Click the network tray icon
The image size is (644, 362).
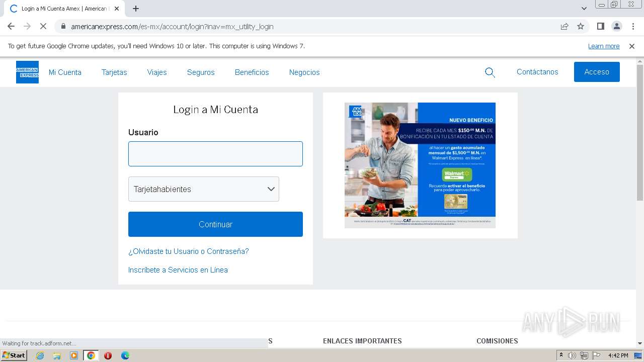584,355
